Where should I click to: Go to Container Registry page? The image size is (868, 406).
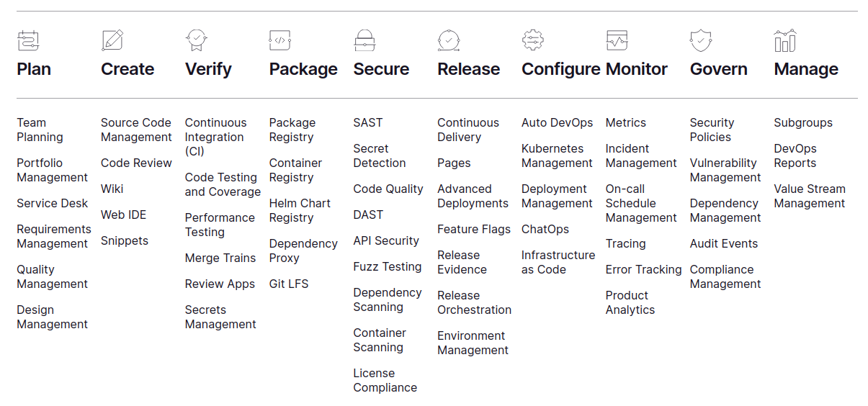[295, 170]
